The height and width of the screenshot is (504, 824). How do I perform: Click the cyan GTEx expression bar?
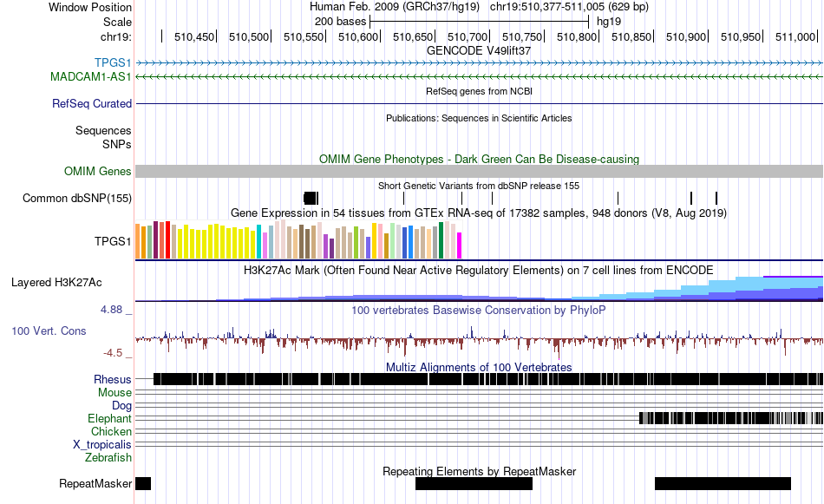coord(259,242)
